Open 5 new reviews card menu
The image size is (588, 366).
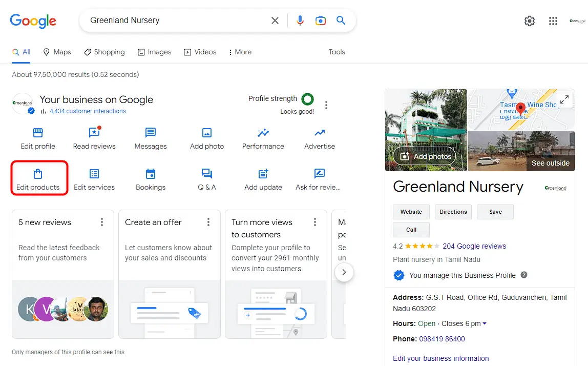(x=101, y=222)
